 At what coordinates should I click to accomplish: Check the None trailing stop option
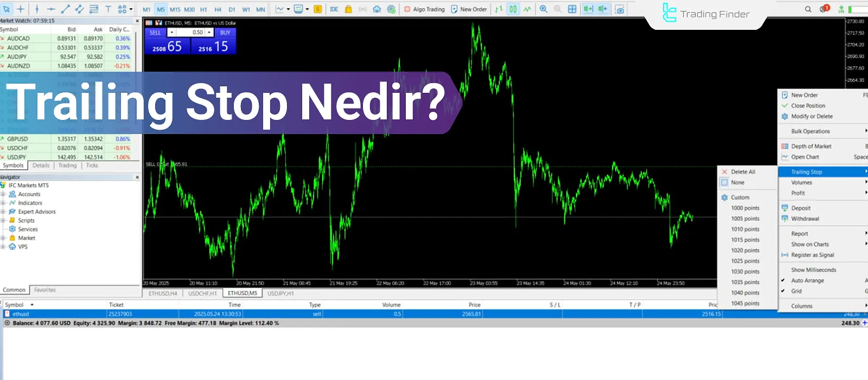(x=737, y=182)
